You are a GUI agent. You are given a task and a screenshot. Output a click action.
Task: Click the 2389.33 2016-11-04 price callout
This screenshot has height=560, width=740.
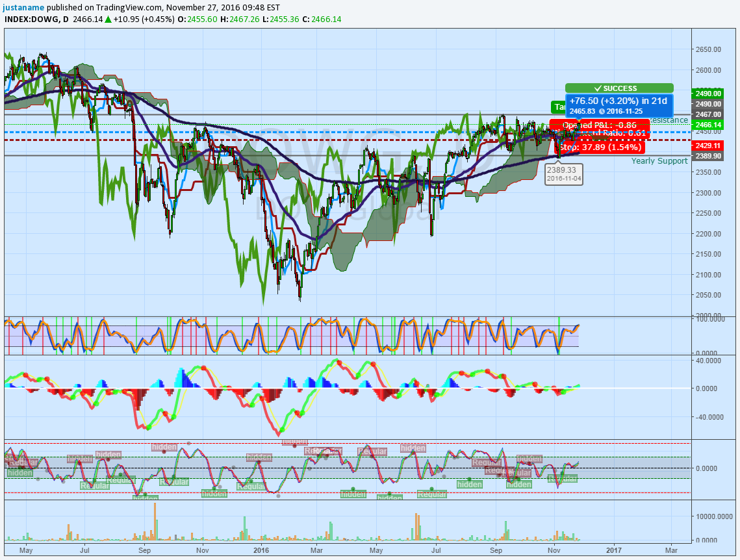pyautogui.click(x=564, y=174)
